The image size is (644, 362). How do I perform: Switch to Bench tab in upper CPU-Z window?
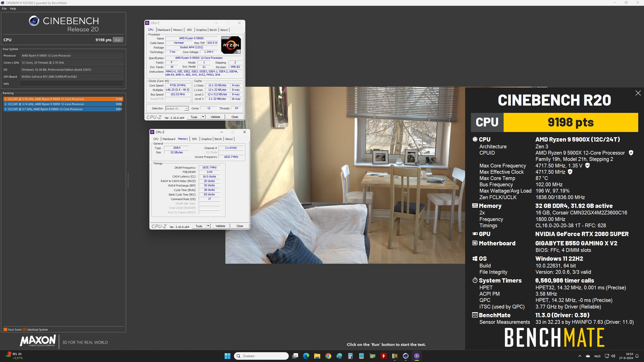coord(213,30)
